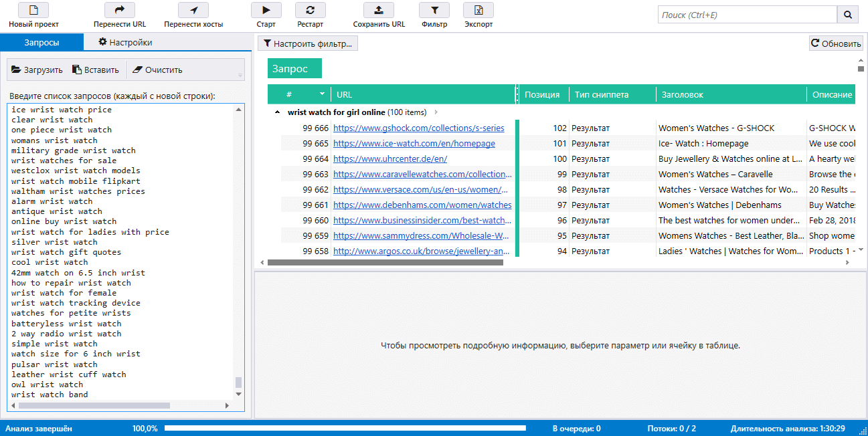This screenshot has height=436, width=868.
Task: Switch to the Запросы tab
Action: 41,42
